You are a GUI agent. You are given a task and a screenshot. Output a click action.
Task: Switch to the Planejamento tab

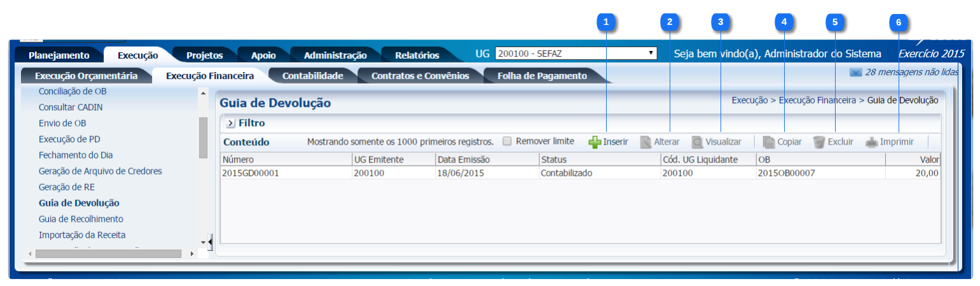coord(59,55)
